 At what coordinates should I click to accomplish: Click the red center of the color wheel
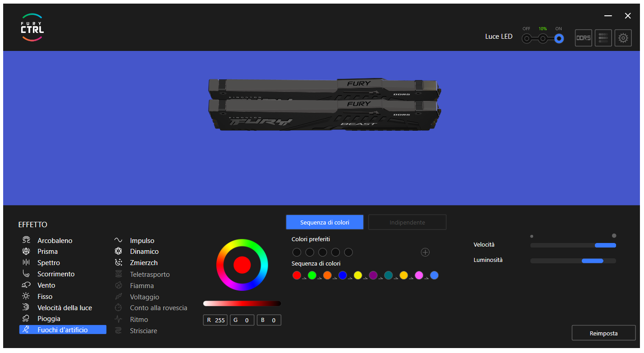[242, 265]
